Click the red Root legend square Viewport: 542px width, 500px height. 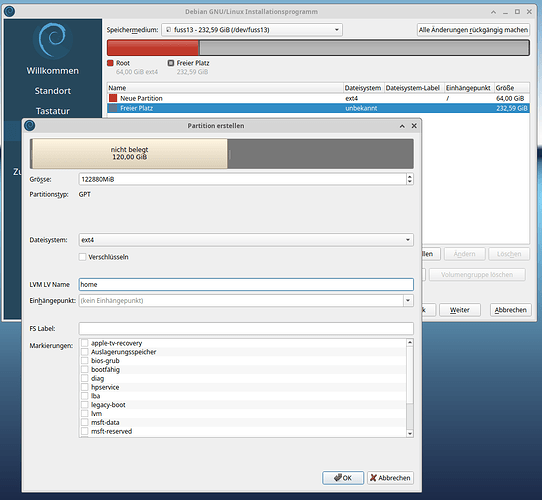[x=110, y=63]
